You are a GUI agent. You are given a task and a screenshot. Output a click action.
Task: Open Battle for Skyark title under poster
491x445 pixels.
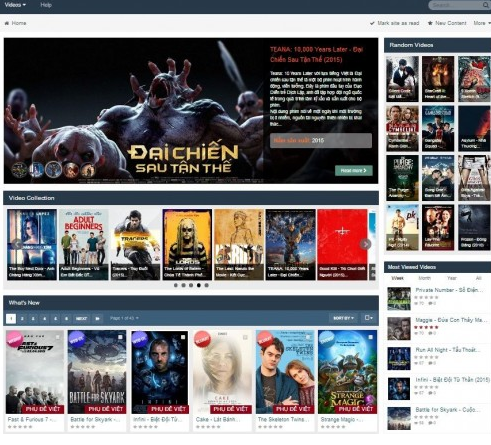point(95,419)
